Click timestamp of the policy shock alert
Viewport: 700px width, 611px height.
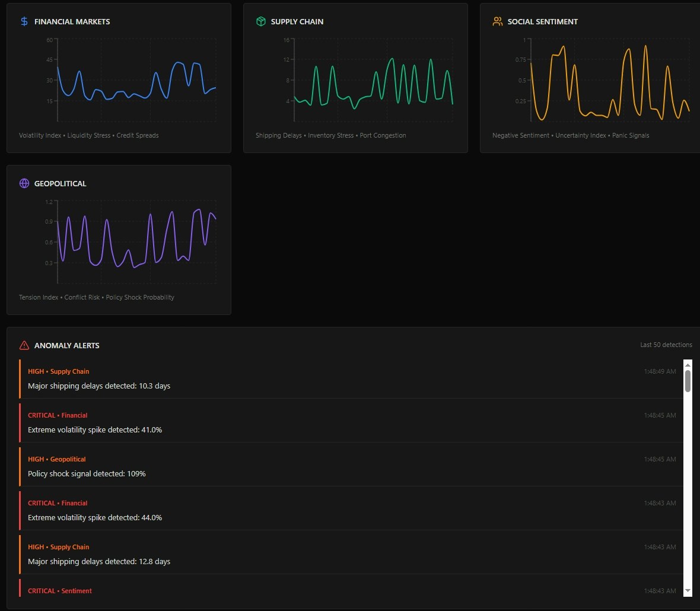pos(660,459)
